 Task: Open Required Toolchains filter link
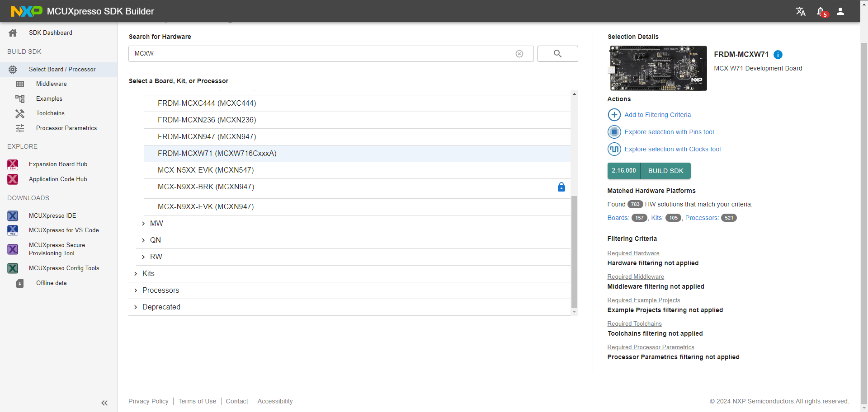[634, 324]
